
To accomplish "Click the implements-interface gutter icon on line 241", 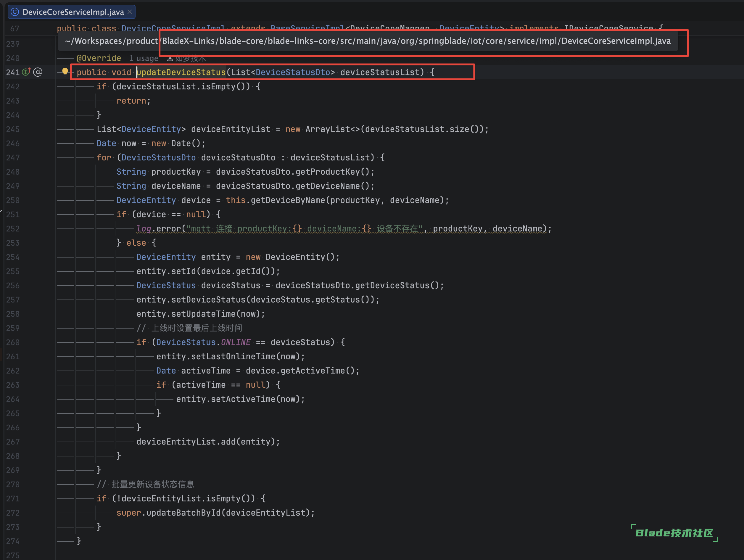I will [x=26, y=72].
